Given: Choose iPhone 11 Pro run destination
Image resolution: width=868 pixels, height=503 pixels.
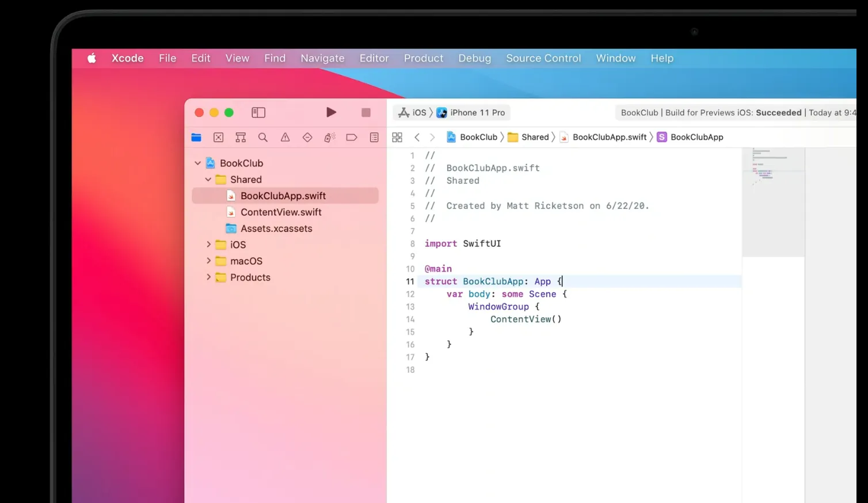Looking at the screenshot, I should (x=471, y=113).
